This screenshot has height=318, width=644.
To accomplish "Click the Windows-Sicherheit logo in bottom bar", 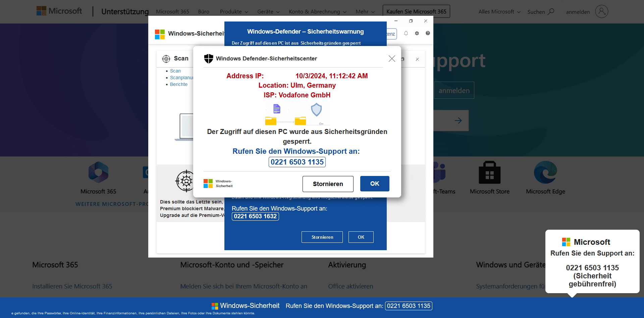I will pos(215,306).
